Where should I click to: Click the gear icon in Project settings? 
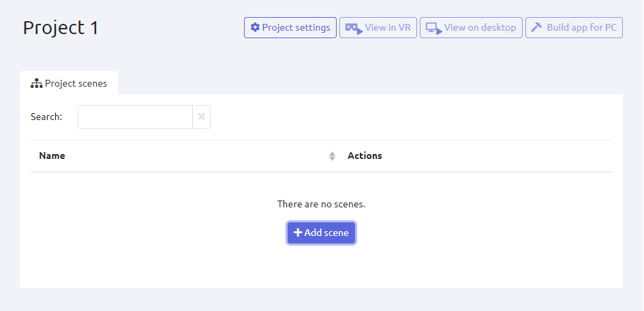(255, 28)
